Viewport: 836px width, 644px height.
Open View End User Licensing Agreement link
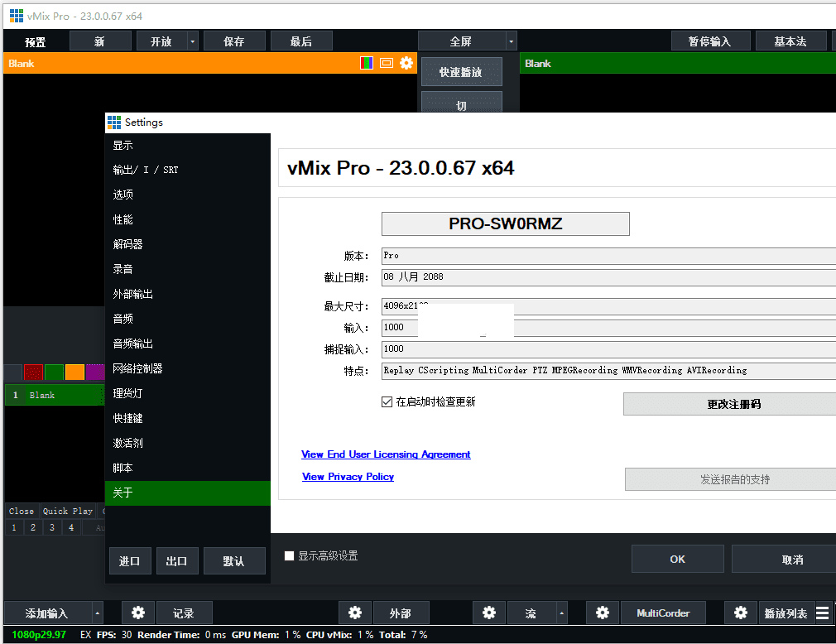pos(386,454)
